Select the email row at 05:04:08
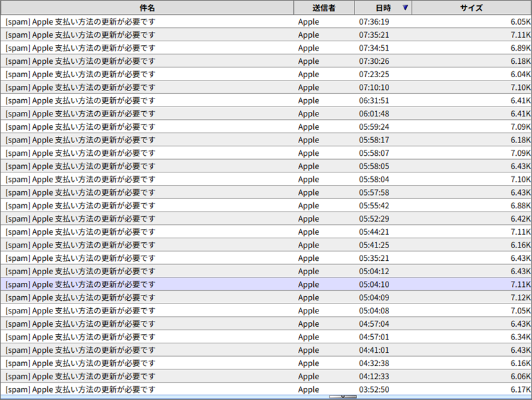 click(266, 311)
